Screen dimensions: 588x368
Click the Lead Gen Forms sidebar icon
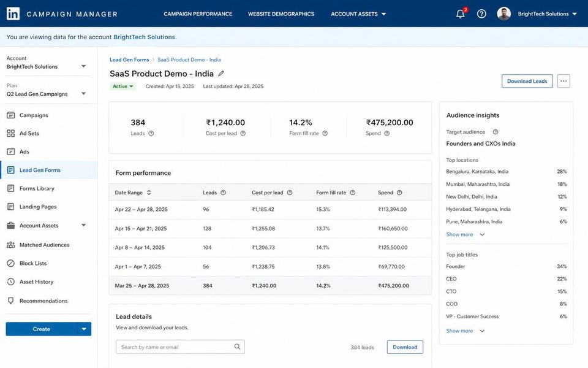(11, 170)
